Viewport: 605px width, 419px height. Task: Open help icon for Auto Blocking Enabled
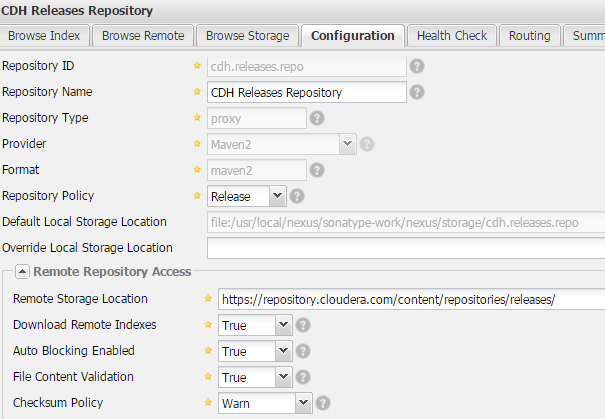pyautogui.click(x=303, y=351)
